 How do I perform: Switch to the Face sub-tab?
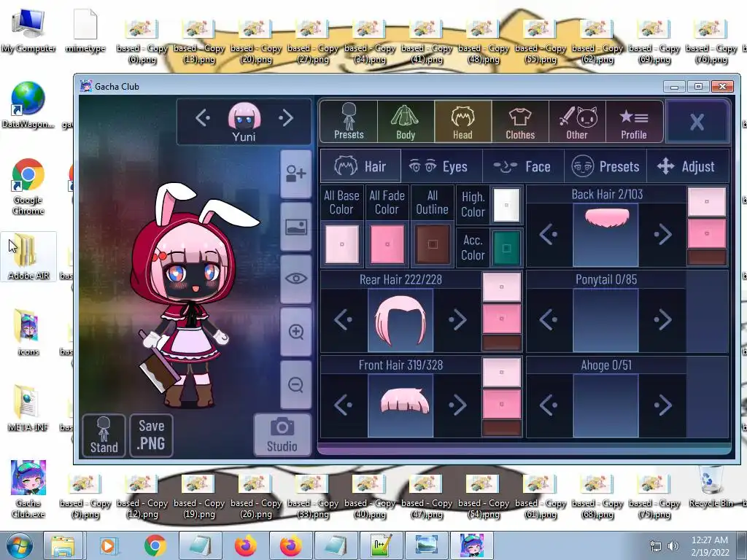[x=523, y=166]
